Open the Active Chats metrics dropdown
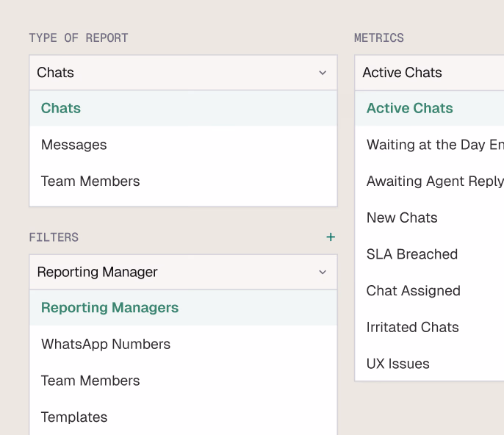This screenshot has height=435, width=504. pos(429,73)
